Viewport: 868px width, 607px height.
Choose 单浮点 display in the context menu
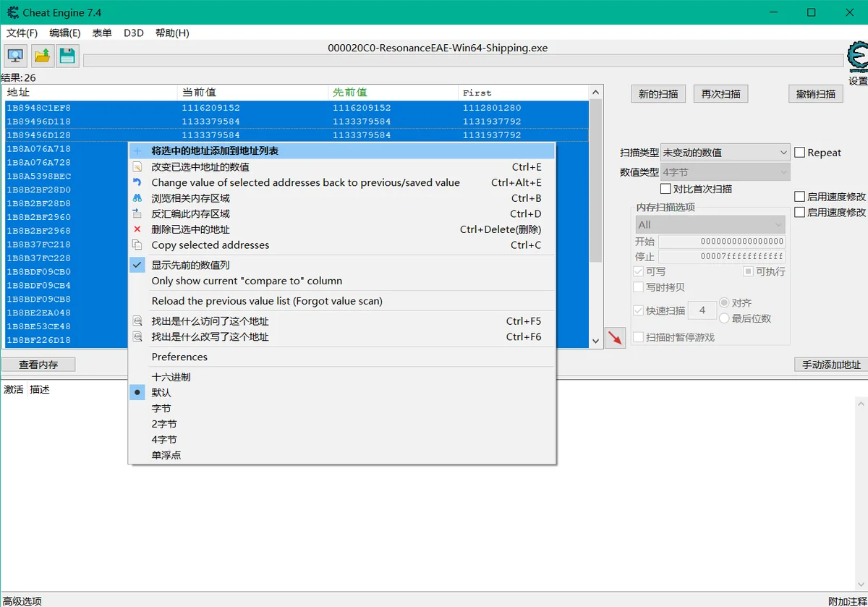[x=341, y=455]
